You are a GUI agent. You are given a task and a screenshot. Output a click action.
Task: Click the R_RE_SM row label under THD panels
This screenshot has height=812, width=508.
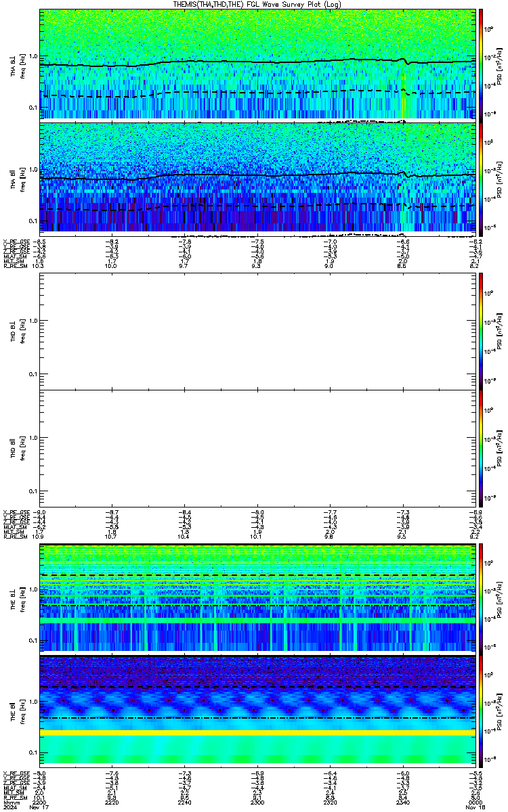[15, 537]
